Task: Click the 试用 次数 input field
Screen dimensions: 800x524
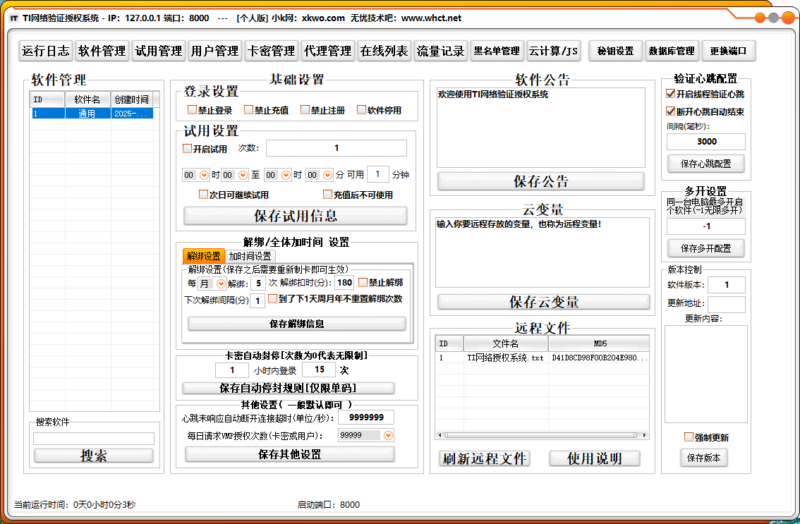Action: 336,148
